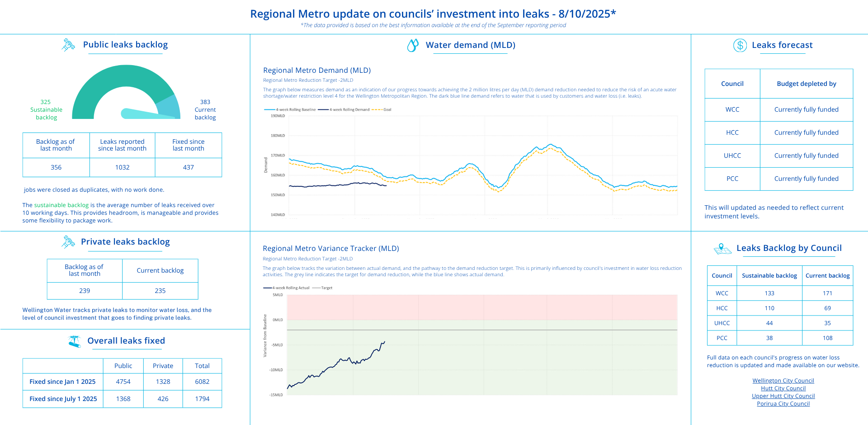This screenshot has height=425, width=868.
Task: Click the Budget depleted by column header
Action: pos(806,84)
